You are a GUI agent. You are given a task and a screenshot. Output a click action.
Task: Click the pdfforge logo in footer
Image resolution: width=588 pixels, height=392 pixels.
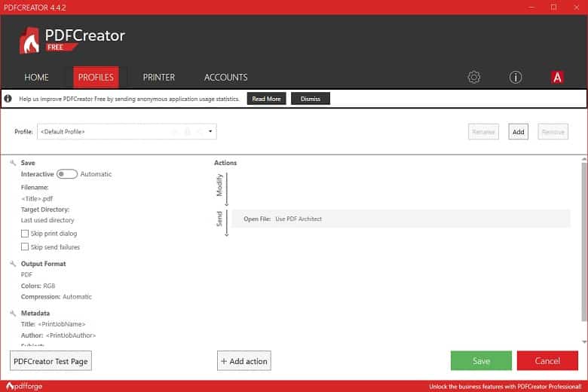(24, 386)
